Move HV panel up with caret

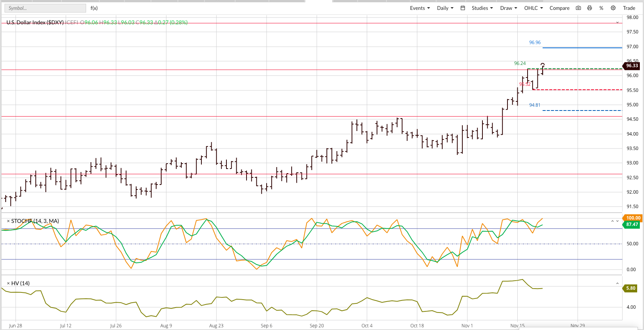(x=617, y=283)
